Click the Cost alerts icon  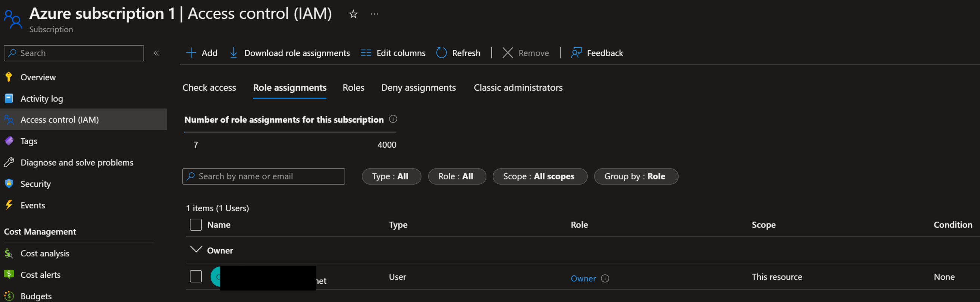point(9,274)
